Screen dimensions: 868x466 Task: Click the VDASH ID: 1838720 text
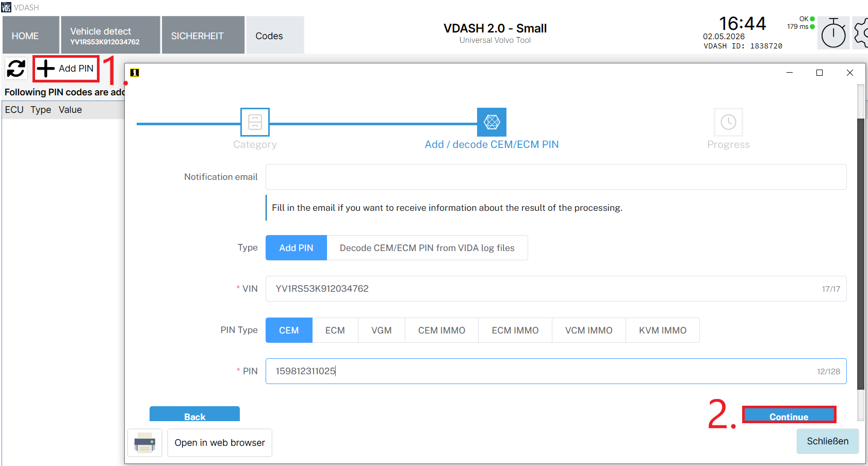coord(743,46)
